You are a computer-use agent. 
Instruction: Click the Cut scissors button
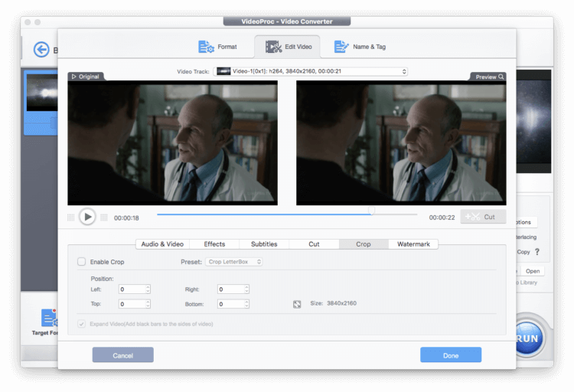(x=483, y=217)
